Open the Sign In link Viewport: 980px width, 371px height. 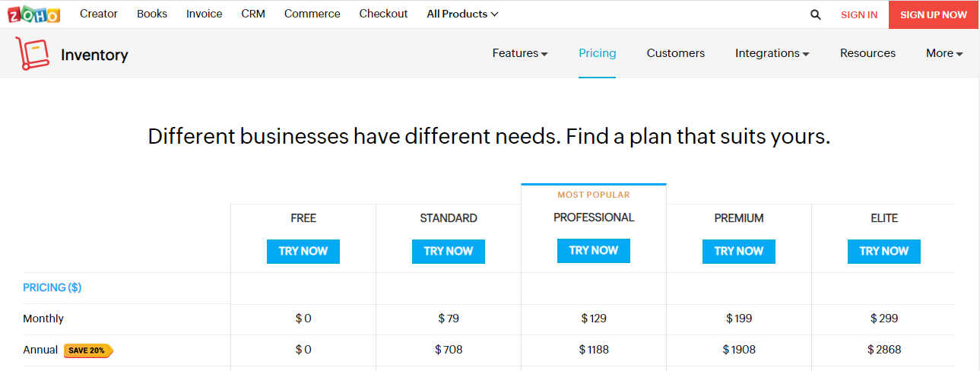[859, 14]
